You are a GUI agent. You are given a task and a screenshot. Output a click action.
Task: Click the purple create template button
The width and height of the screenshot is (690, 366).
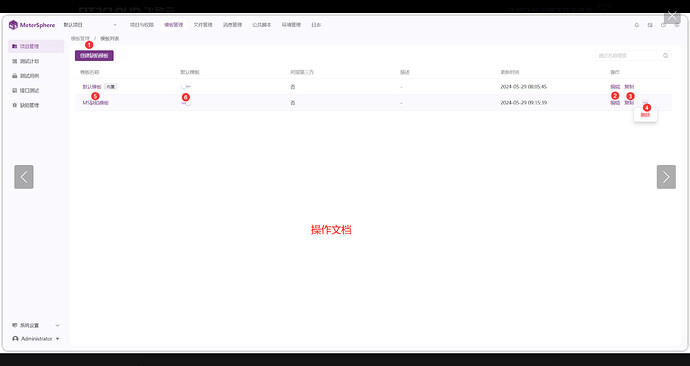pos(94,55)
